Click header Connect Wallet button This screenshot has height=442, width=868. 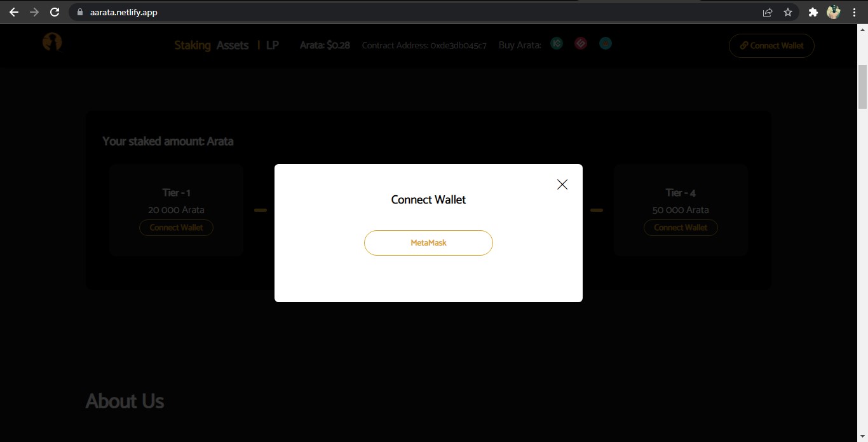click(x=771, y=46)
